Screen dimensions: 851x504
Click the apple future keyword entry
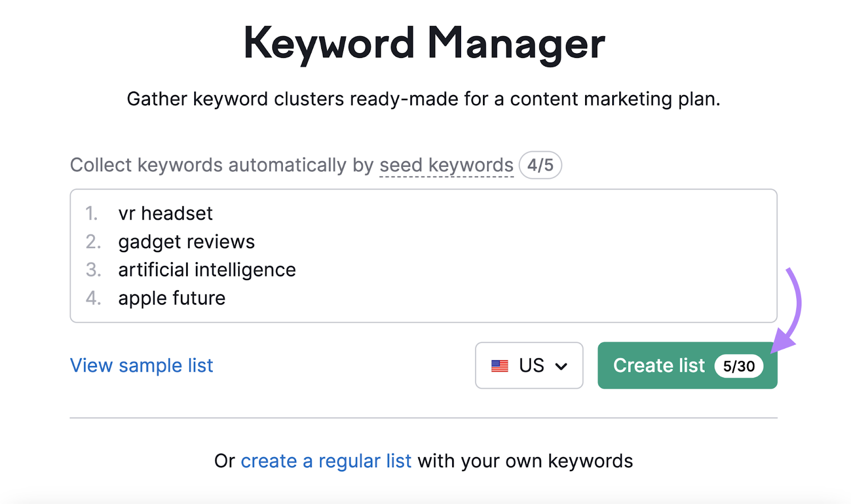point(172,298)
